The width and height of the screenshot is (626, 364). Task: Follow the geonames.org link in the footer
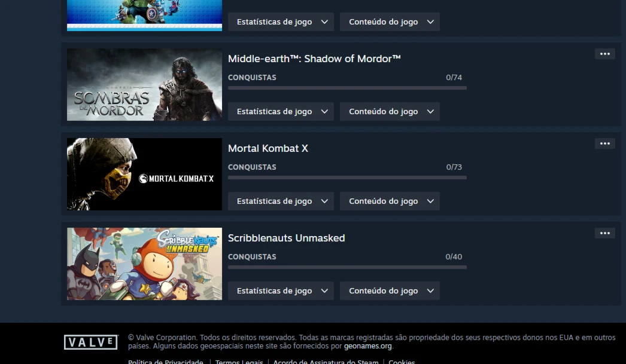click(x=367, y=346)
